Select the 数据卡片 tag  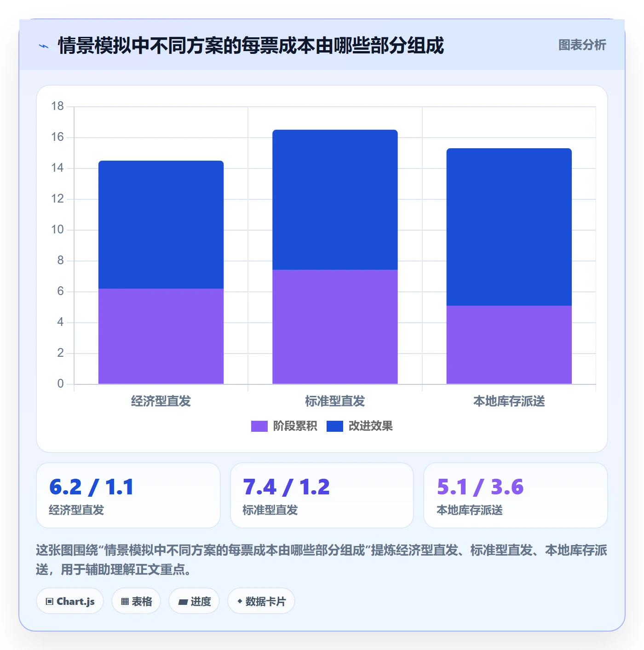pyautogui.click(x=261, y=601)
